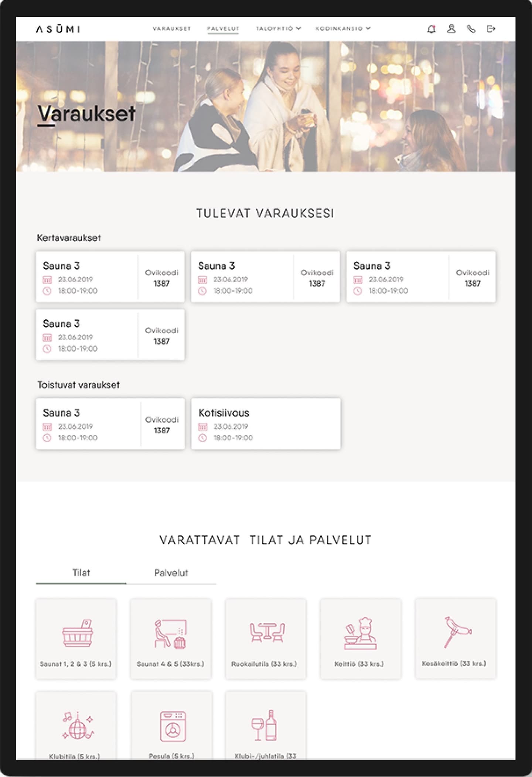Select the Ruokailutila dining table tile

coord(266,639)
